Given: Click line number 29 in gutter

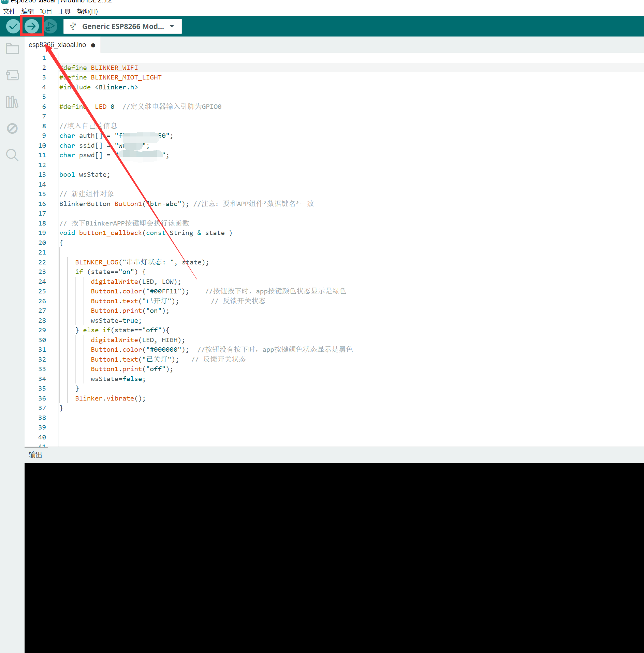Looking at the screenshot, I should (42, 330).
